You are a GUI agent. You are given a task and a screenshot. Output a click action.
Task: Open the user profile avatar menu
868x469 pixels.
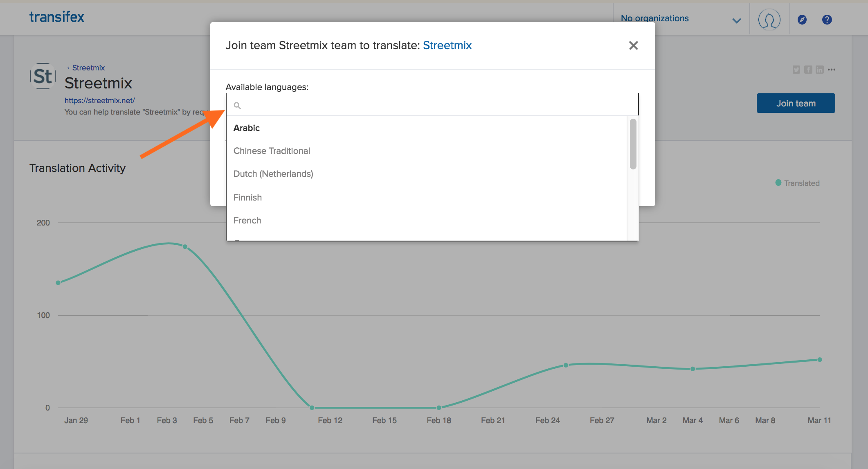[x=769, y=19]
